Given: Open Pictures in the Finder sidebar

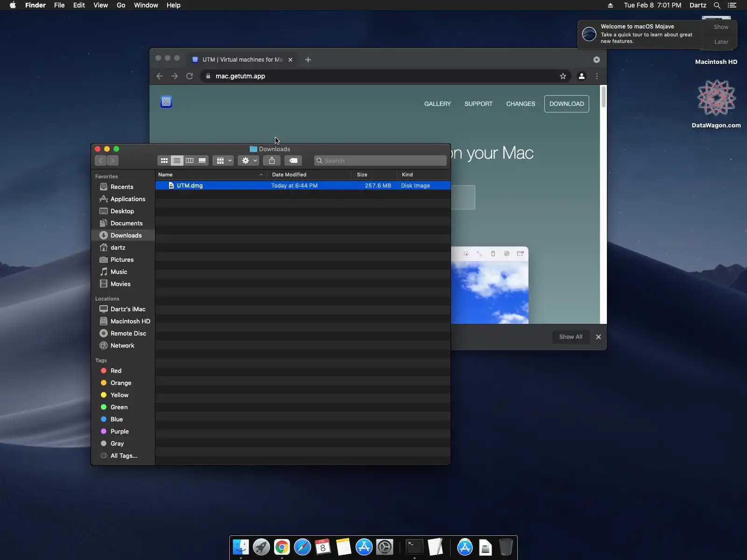Looking at the screenshot, I should click(x=122, y=259).
